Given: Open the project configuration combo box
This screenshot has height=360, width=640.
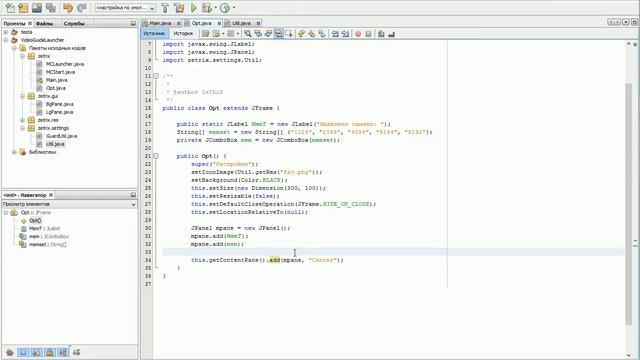Looking at the screenshot, I should coord(125,8).
